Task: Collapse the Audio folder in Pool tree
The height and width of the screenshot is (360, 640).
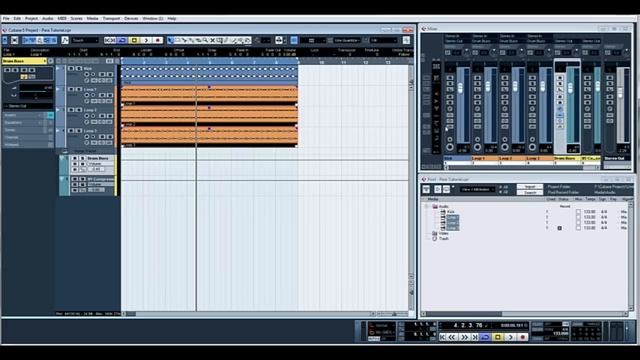Action: coord(426,206)
